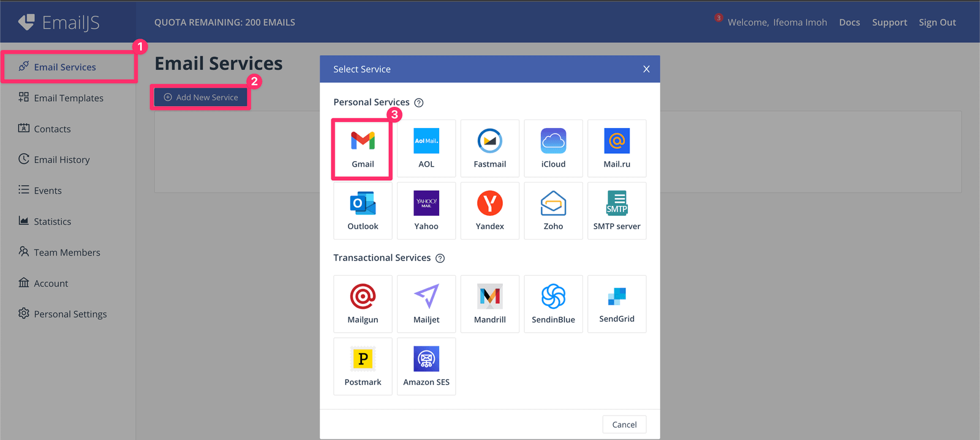Pick the SMTP server option
Viewport: 980px width, 440px height.
coord(617,211)
